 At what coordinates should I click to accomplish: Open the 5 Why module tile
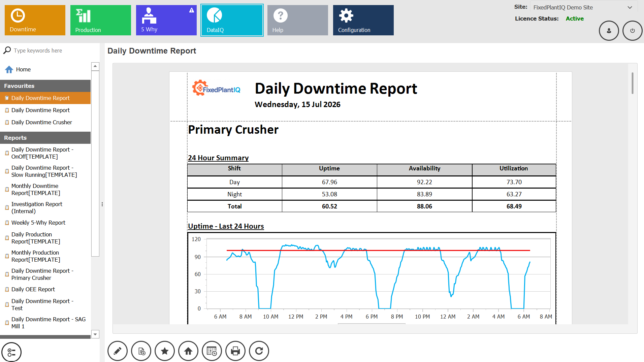pos(166,20)
